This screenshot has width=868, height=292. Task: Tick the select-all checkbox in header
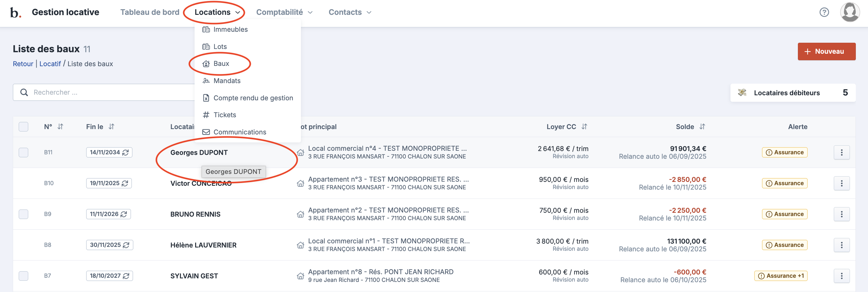(23, 127)
